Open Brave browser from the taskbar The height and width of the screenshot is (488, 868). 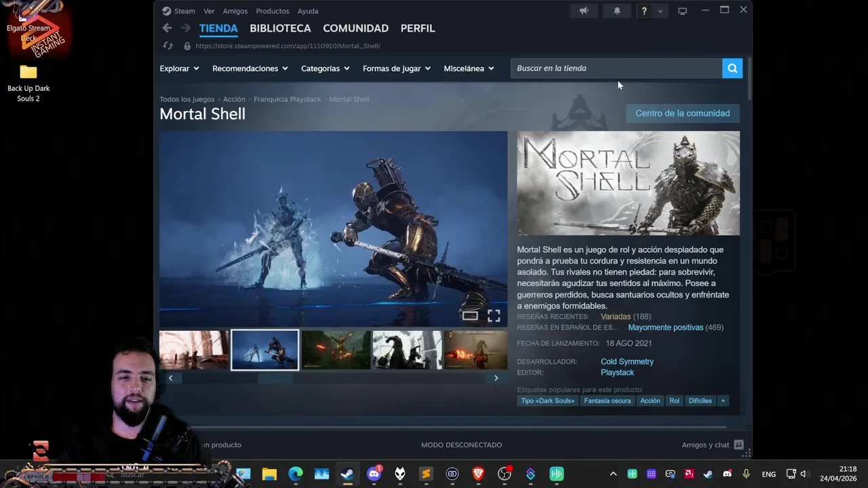478,474
